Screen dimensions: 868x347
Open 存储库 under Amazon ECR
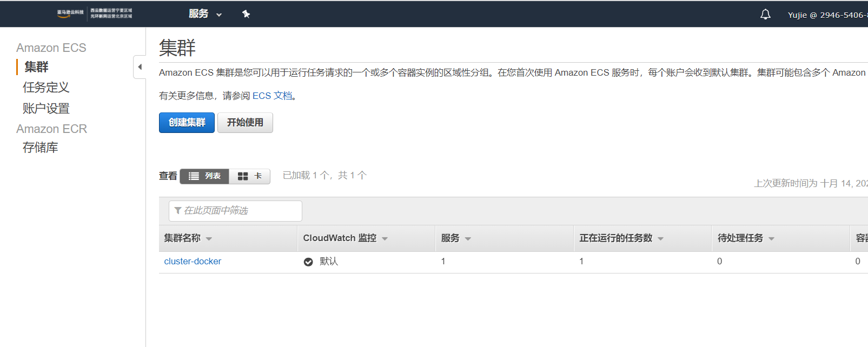coord(40,148)
